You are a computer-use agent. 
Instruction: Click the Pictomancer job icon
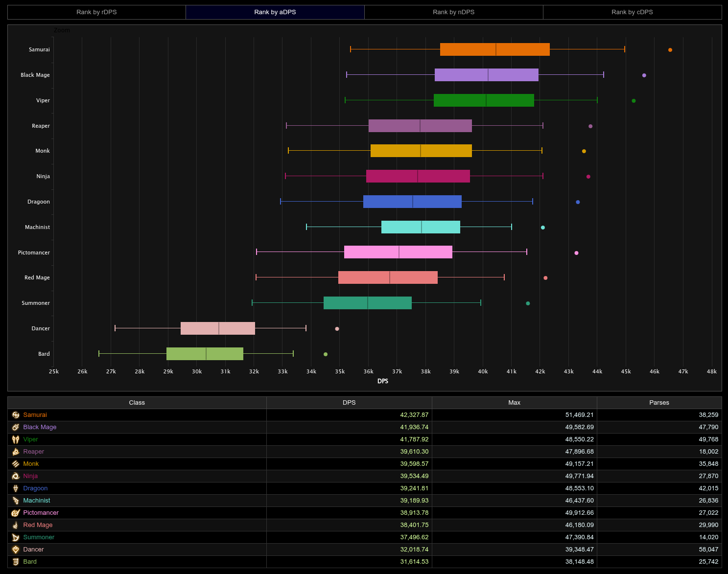(x=16, y=513)
